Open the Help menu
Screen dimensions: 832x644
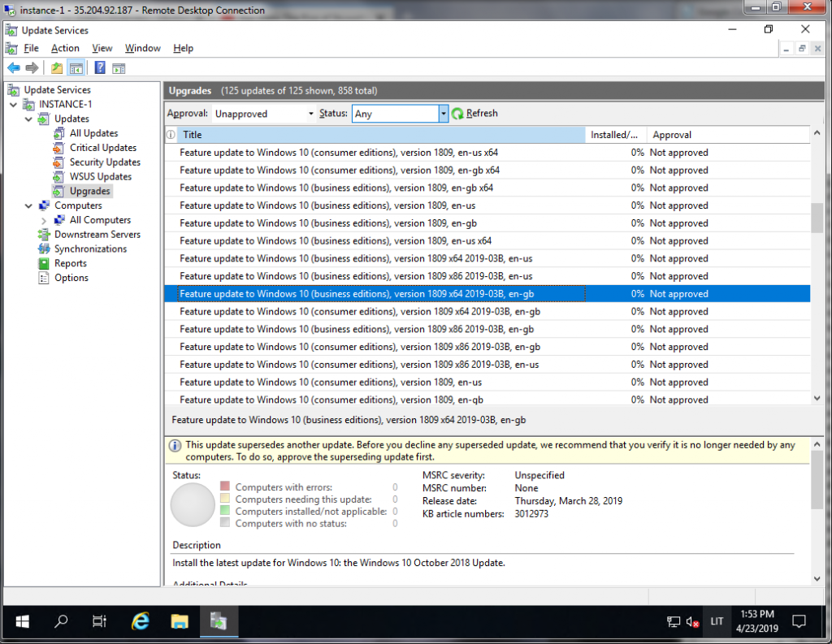tap(183, 48)
